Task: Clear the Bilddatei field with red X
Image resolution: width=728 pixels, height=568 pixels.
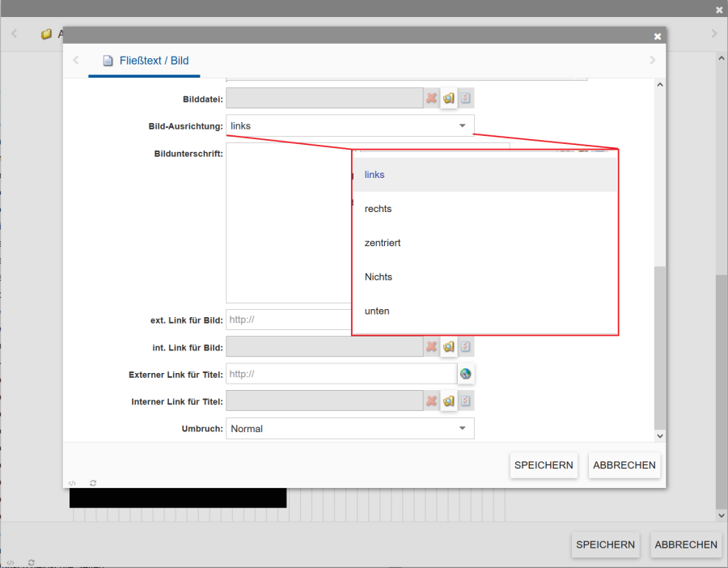Action: click(432, 99)
